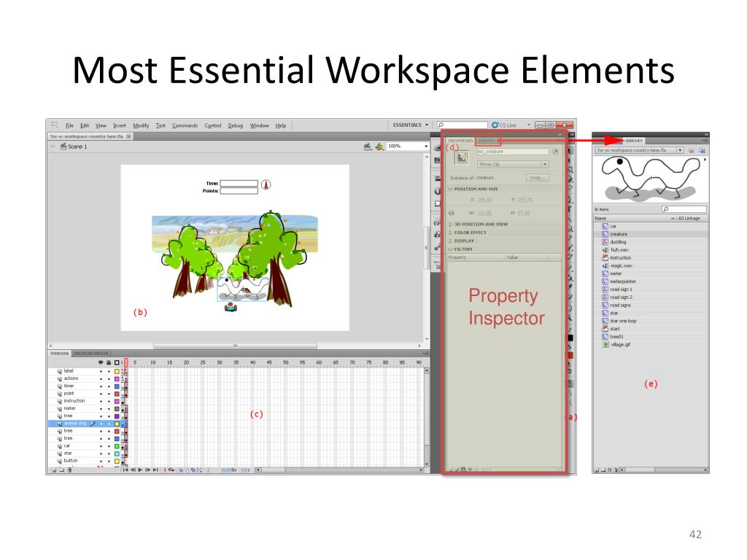Collapse the POSITION AND SIZE section
This screenshot has height=560, width=747.
click(451, 190)
